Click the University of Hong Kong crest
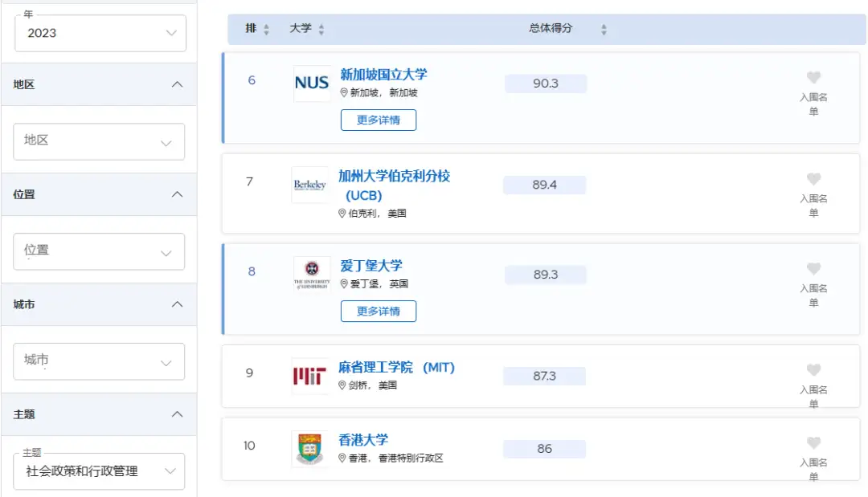The height and width of the screenshot is (497, 868). [x=310, y=449]
